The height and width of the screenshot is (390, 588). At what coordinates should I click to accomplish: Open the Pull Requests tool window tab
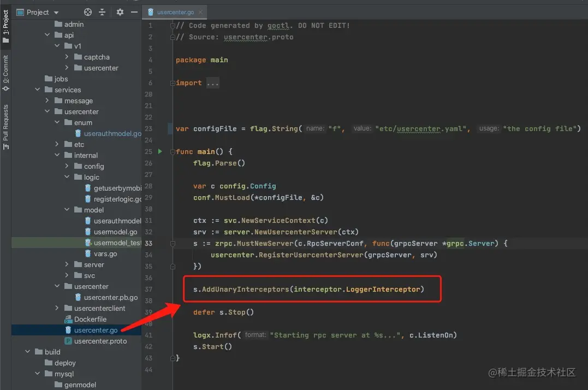[5, 127]
